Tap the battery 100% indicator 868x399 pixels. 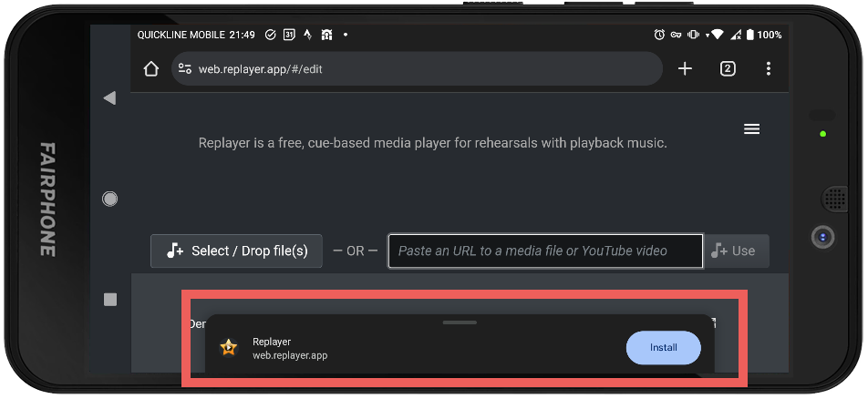764,35
